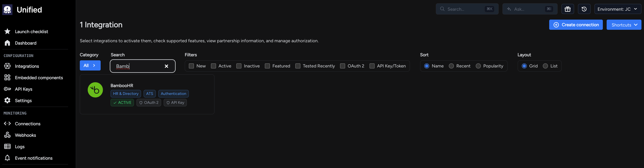The height and width of the screenshot is (168, 644).
Task: Open the Unified logo home
Action: pos(22,10)
